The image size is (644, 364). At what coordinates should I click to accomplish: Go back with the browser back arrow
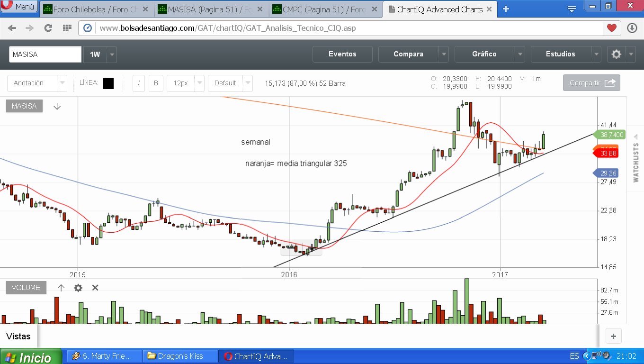point(12,28)
